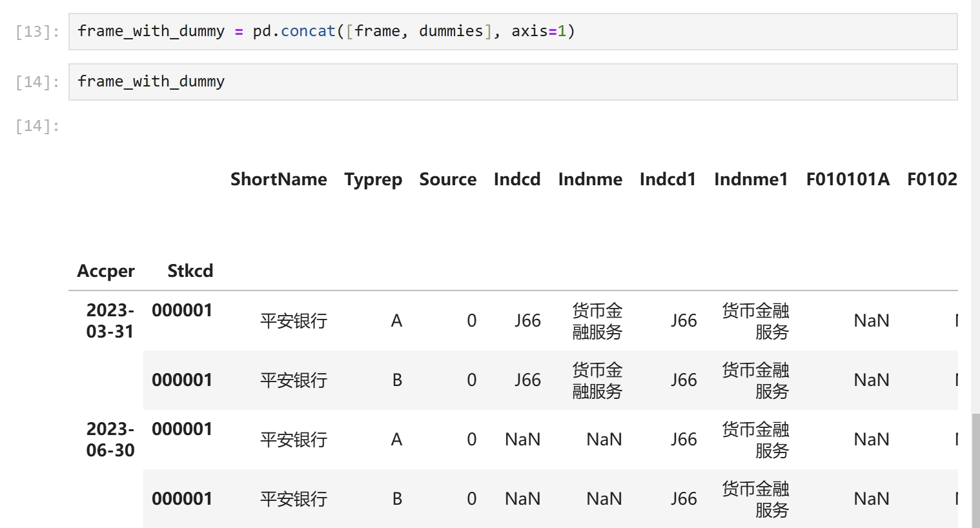980x528 pixels.
Task: Click the F010101A column header
Action: (848, 179)
